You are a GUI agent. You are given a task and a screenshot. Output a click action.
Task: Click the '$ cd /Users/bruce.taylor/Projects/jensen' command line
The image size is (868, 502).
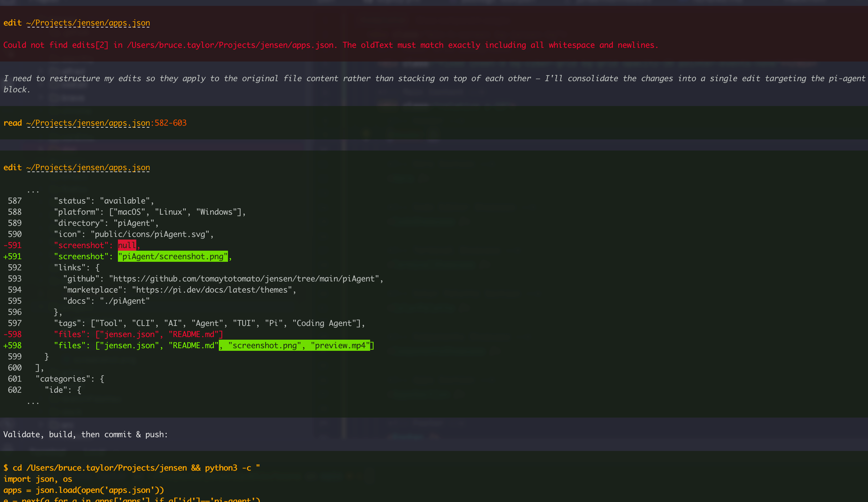(x=132, y=468)
